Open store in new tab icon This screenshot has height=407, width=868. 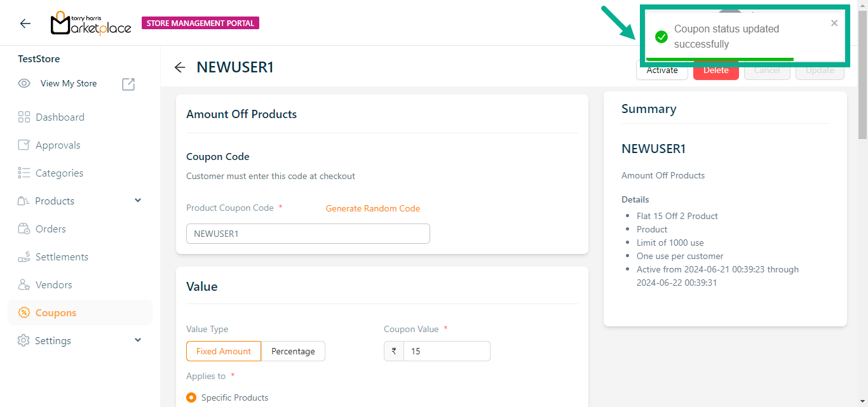[x=128, y=84]
